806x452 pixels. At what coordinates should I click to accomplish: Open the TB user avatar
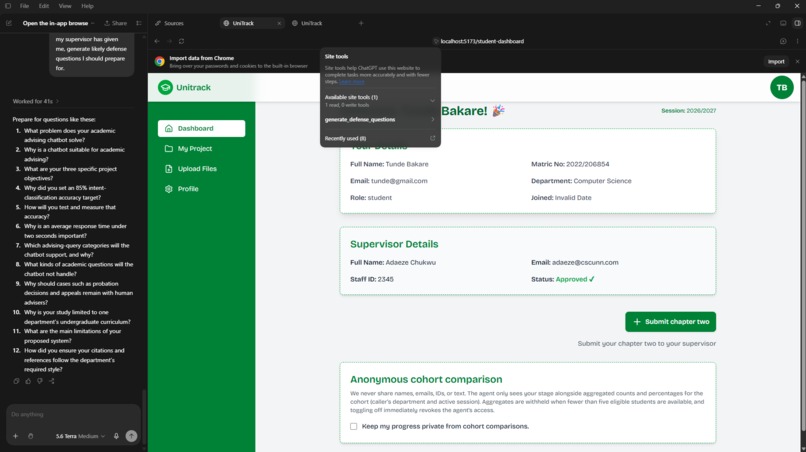click(781, 87)
